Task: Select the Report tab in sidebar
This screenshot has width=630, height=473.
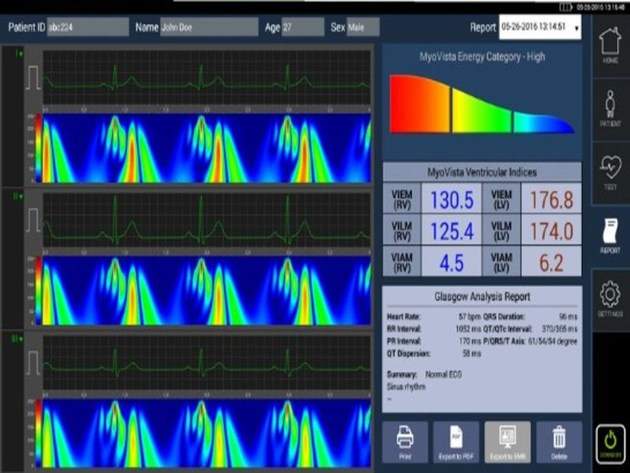Action: [x=608, y=233]
